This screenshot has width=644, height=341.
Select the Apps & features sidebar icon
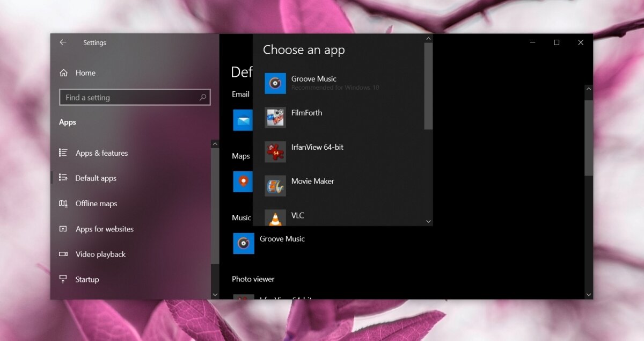pos(63,153)
